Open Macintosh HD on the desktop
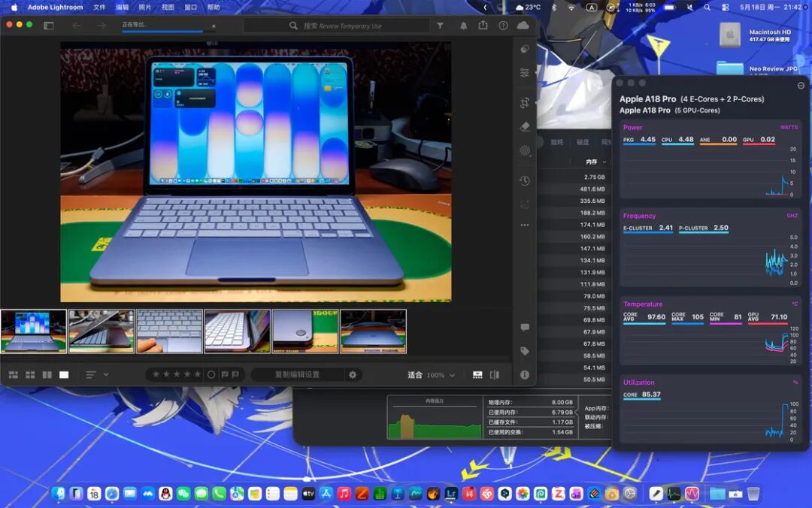 (x=730, y=35)
